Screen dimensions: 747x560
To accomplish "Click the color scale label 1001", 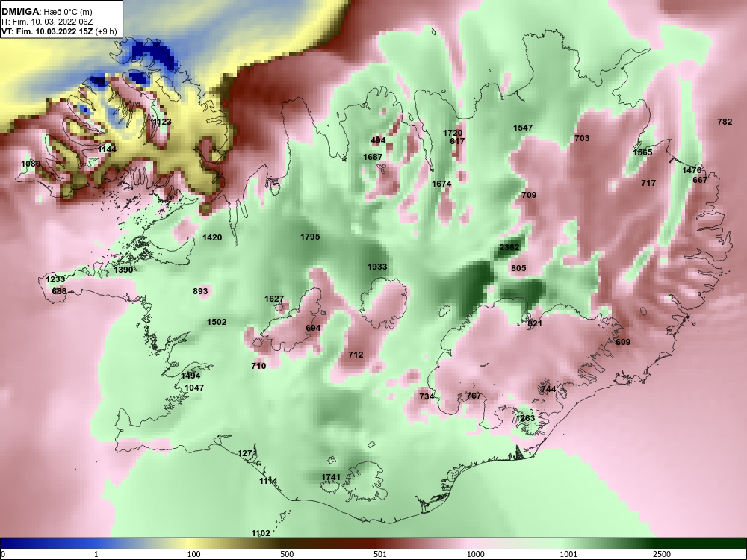I will pyautogui.click(x=568, y=554).
